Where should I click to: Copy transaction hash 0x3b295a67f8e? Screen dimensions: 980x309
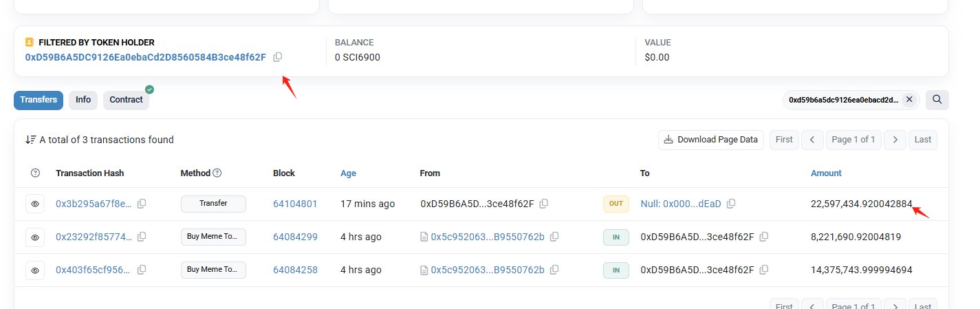tap(142, 204)
